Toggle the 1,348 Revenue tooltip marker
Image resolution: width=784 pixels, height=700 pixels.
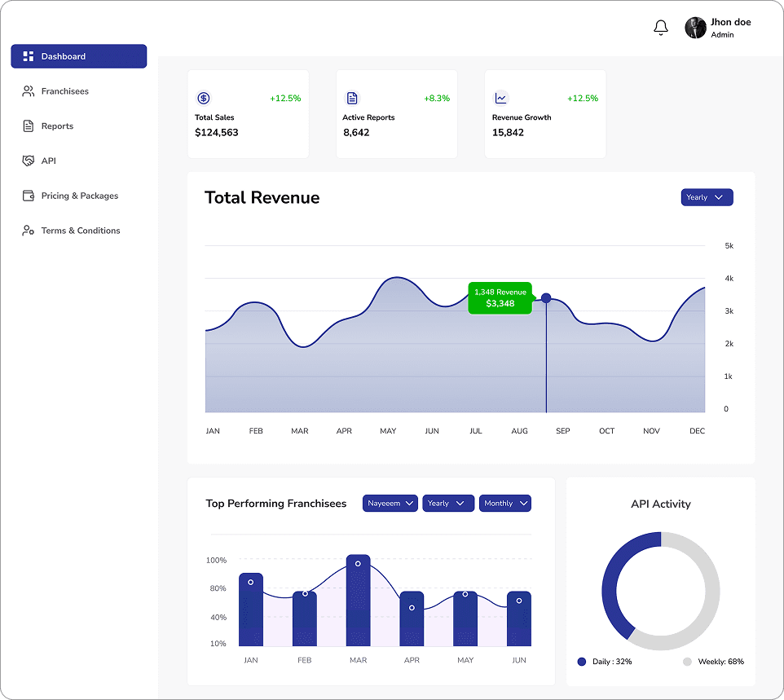tap(546, 298)
